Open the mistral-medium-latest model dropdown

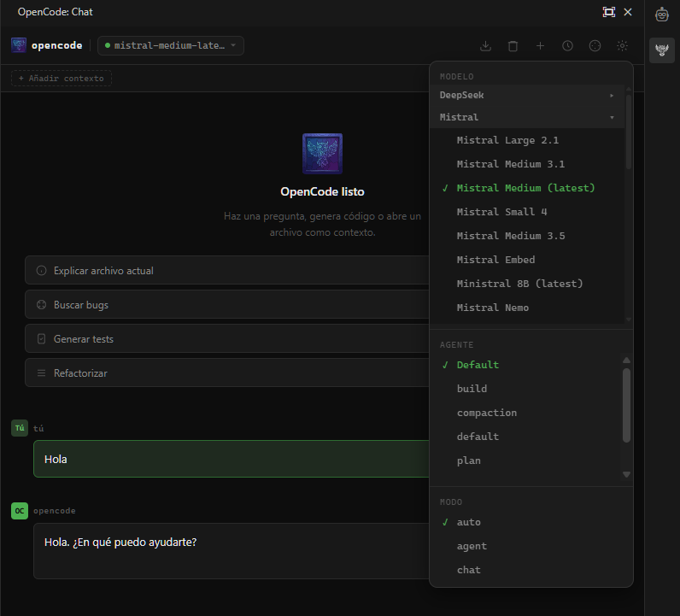point(171,45)
